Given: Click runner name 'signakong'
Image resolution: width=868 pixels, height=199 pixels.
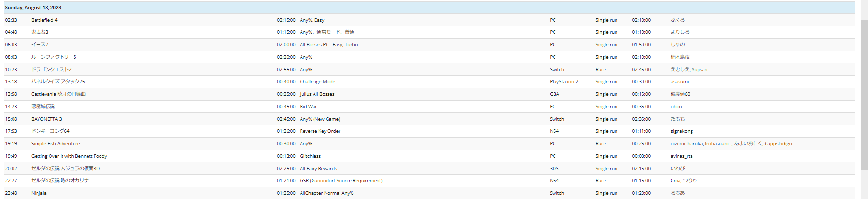Looking at the screenshot, I should (682, 131).
